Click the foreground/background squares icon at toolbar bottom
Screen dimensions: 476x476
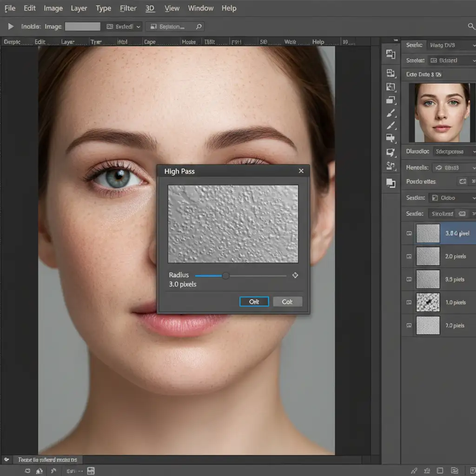(x=390, y=183)
